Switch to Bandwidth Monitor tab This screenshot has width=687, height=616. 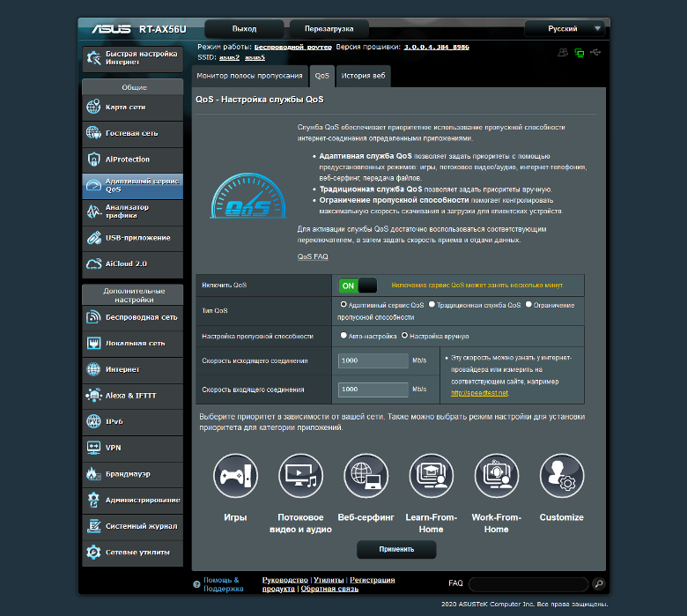[x=250, y=76]
